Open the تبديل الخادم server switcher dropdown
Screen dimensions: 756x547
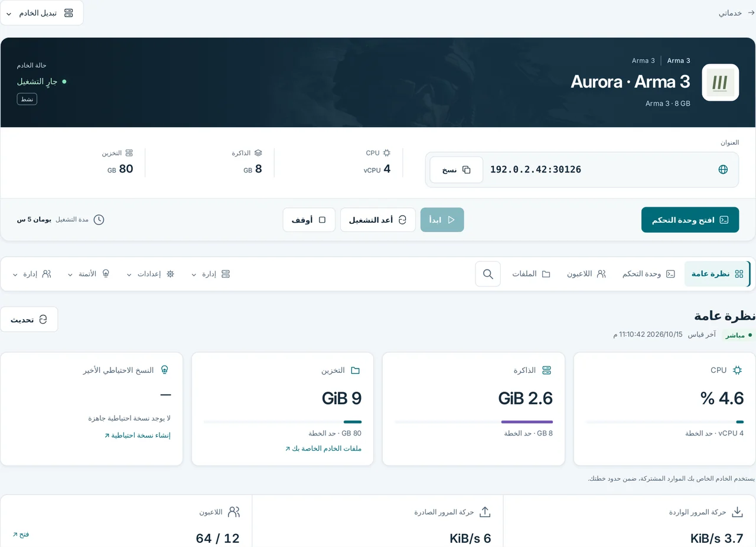point(41,13)
